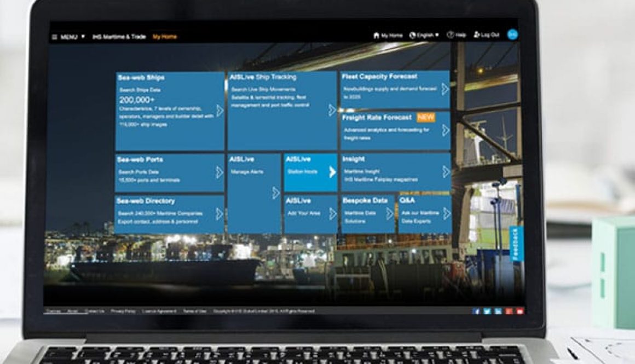Select the orange My Home tab
This screenshot has height=364, width=635.
pyautogui.click(x=165, y=37)
